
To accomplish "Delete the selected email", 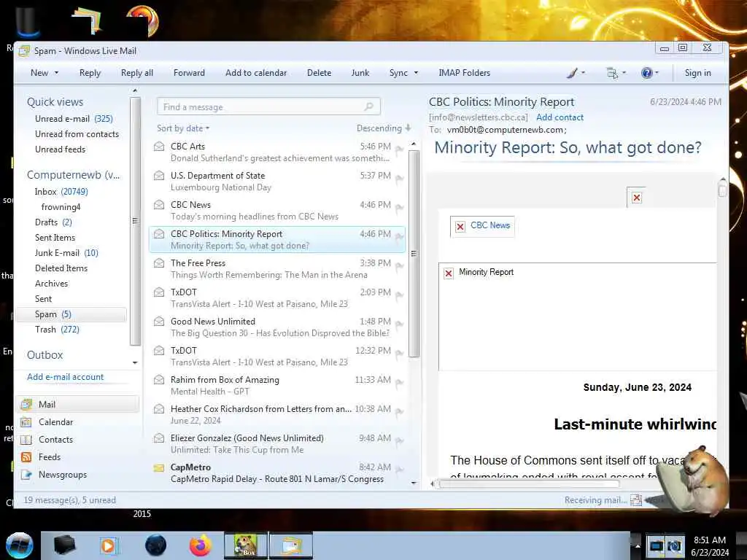I will (x=319, y=73).
